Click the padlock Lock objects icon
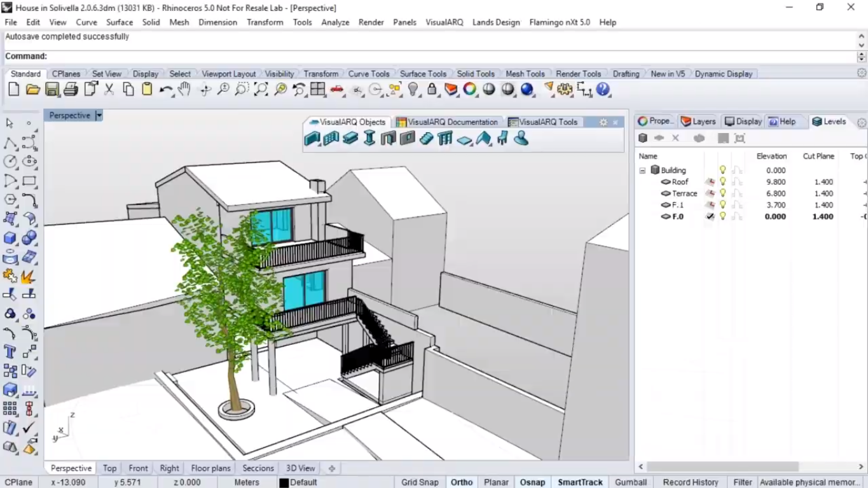This screenshot has height=488, width=868. tap(432, 90)
